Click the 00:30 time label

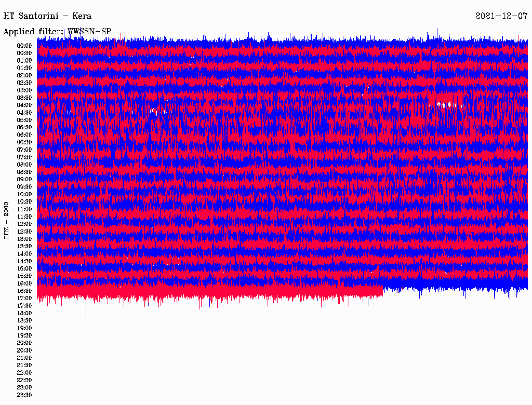tap(24, 53)
